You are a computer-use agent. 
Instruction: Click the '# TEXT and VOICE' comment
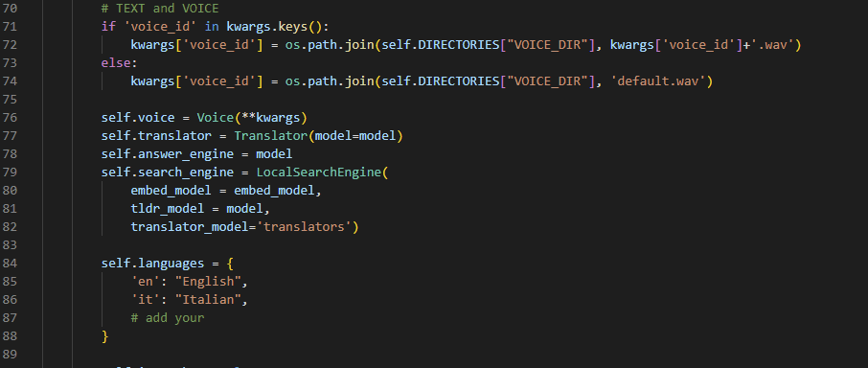(x=160, y=9)
